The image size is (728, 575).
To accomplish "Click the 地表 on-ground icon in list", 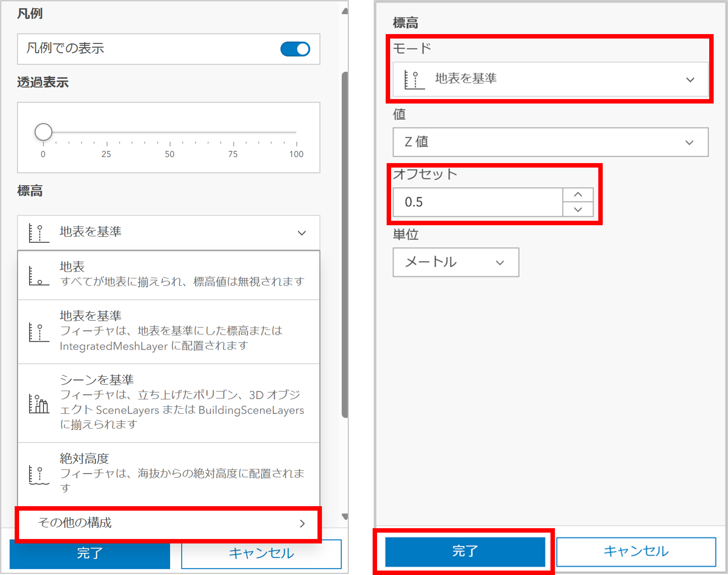I will 39,276.
